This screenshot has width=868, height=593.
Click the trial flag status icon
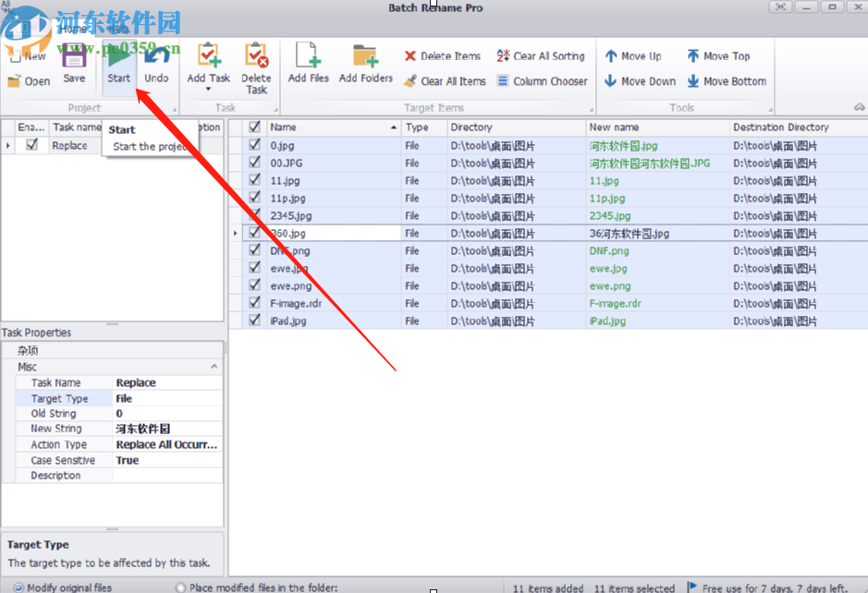(x=691, y=587)
